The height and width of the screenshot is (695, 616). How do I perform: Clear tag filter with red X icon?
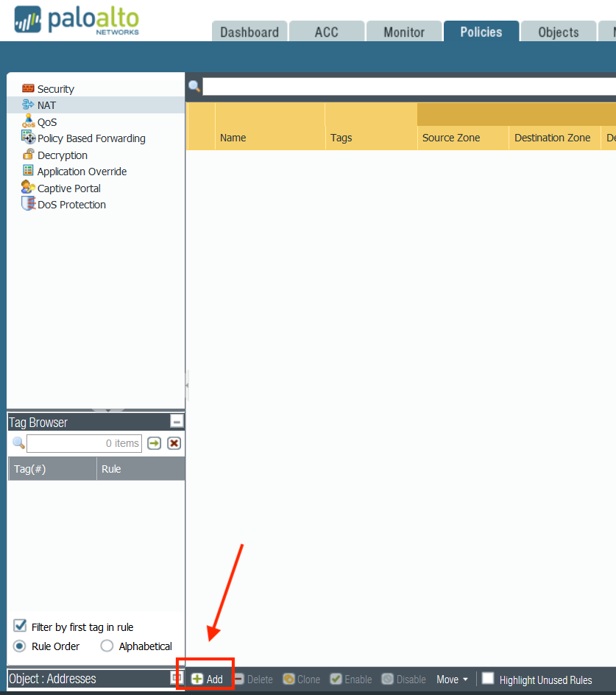tap(174, 443)
